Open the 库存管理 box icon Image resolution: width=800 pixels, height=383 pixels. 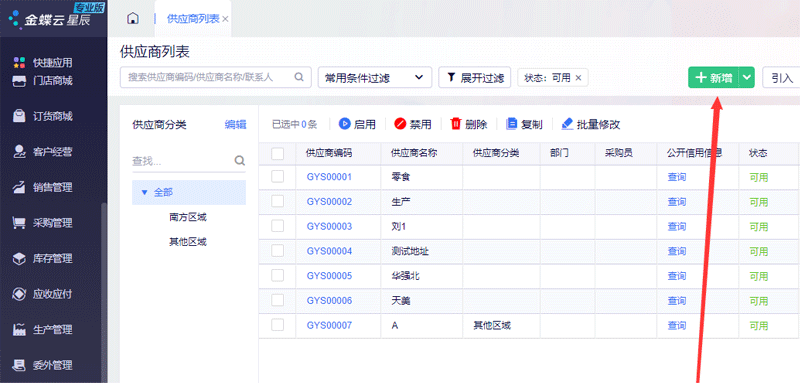coord(19,259)
